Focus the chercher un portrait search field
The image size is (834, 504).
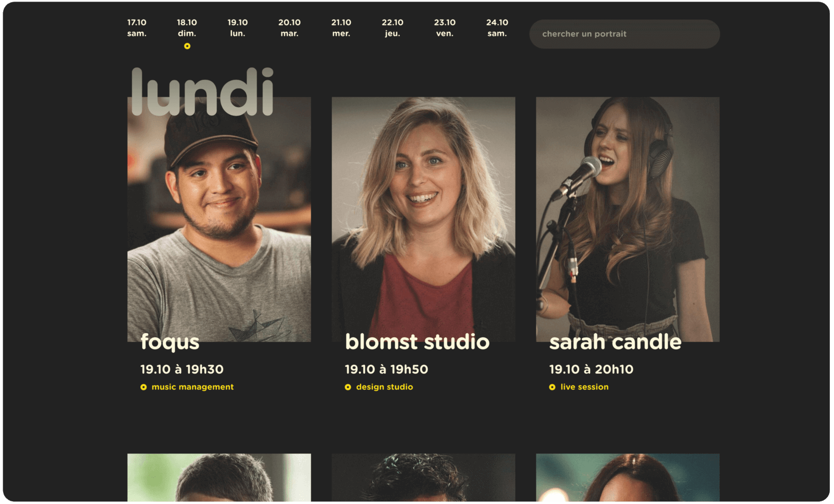(x=624, y=34)
